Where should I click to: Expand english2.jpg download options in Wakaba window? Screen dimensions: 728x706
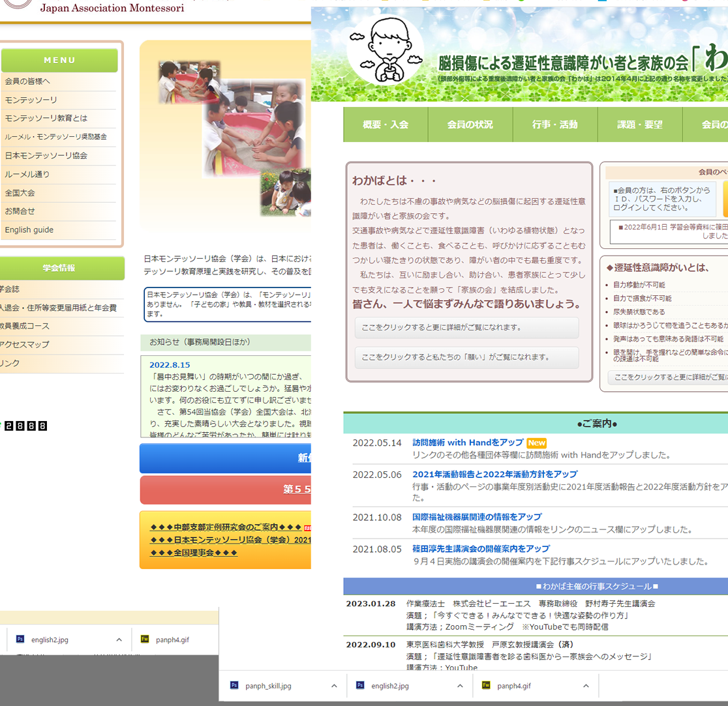[x=460, y=686]
